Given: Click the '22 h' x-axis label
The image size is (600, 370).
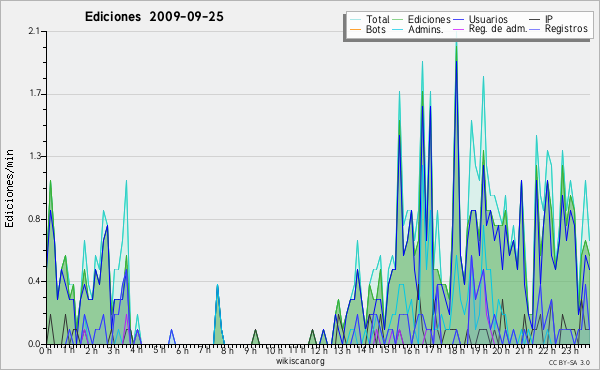Looking at the screenshot, I should (x=546, y=350).
